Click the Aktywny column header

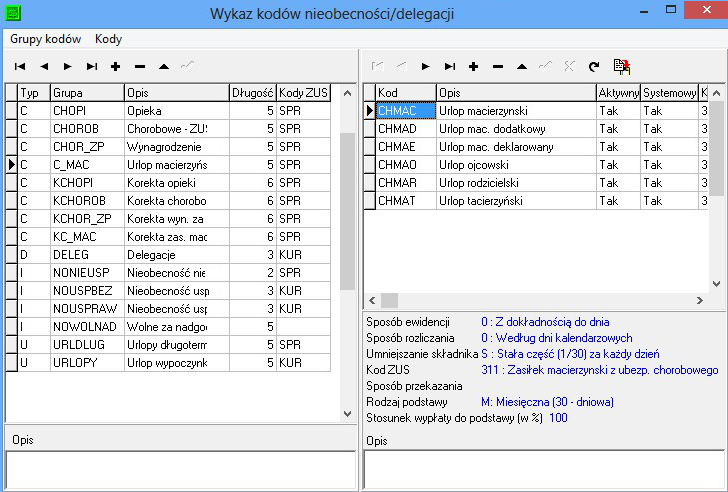pos(618,93)
